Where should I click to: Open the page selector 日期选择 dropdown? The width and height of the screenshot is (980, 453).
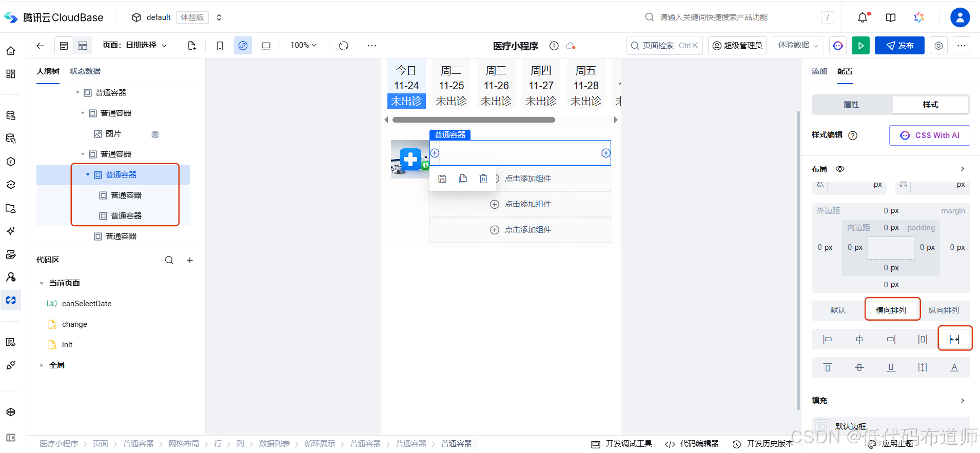point(135,45)
